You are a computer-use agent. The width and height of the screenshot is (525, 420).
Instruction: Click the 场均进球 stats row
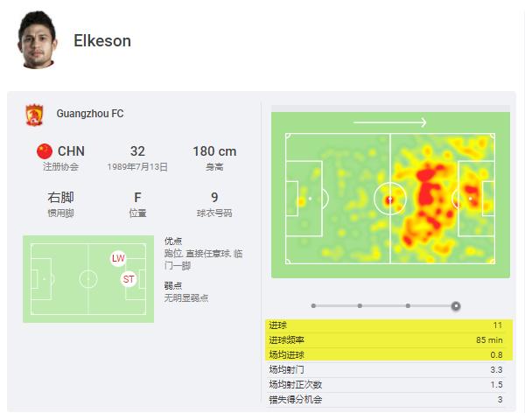click(x=389, y=355)
